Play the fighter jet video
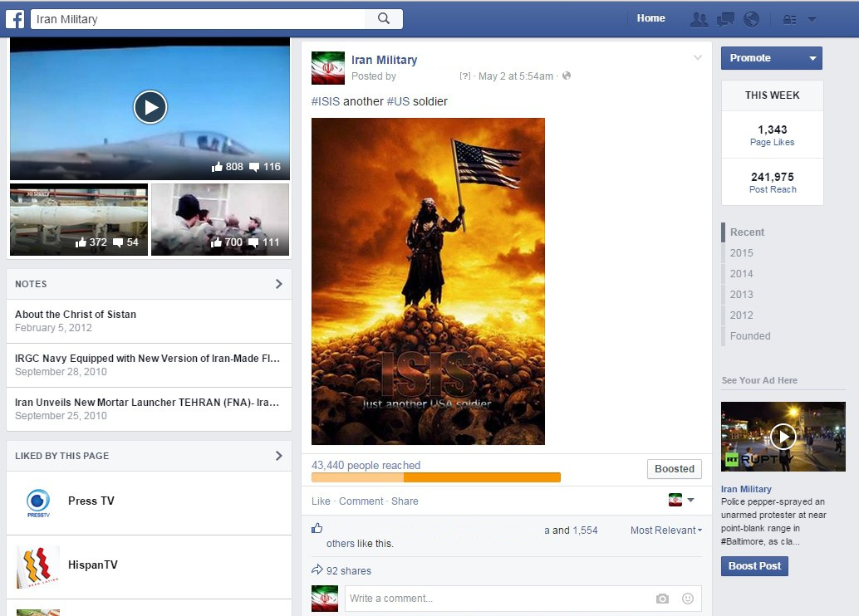The width and height of the screenshot is (859, 616). [x=150, y=107]
